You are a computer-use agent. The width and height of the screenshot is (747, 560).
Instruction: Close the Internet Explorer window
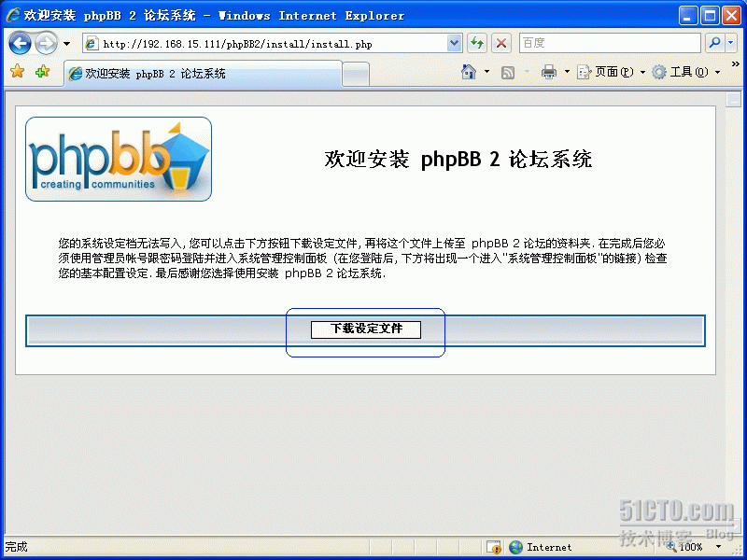point(731,16)
